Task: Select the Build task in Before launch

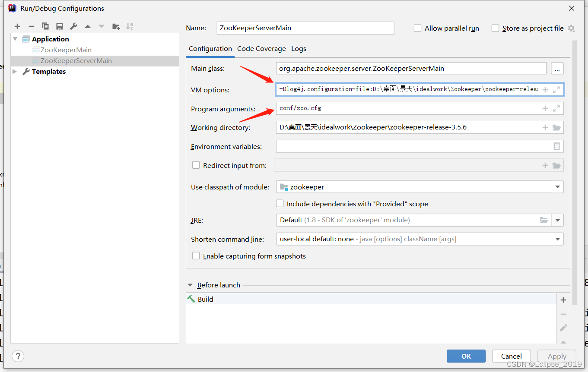Action: point(372,299)
